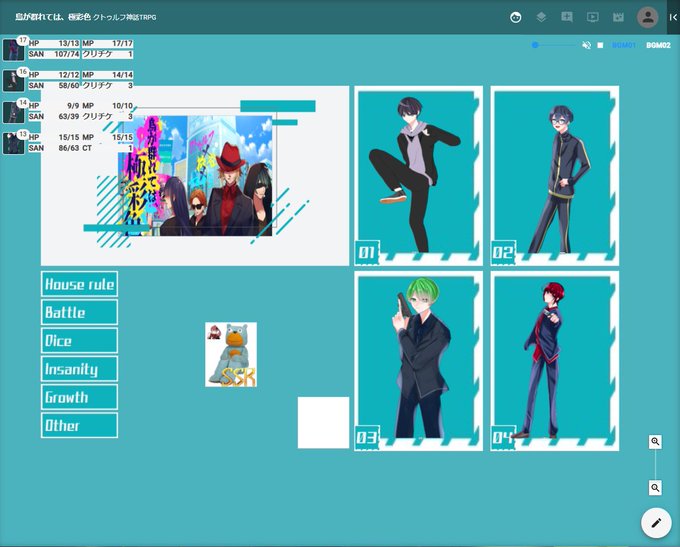Click the scenario title illustration
680x547 pixels.
195,176
